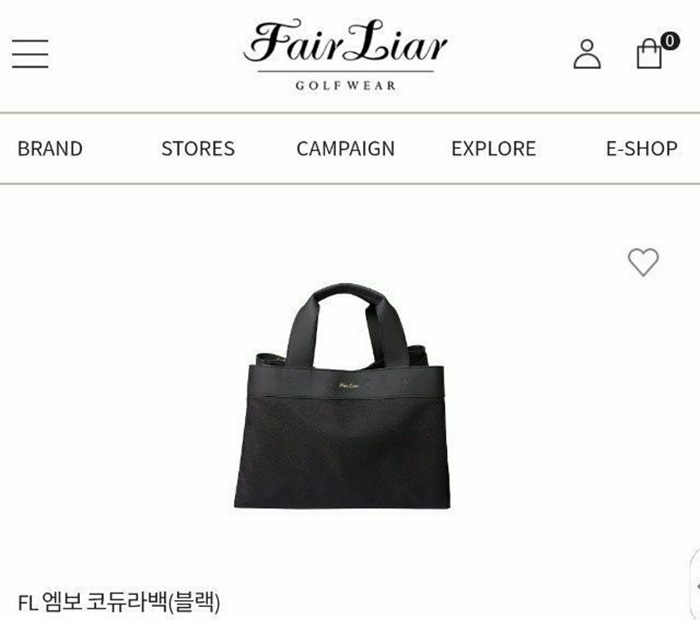Click the gold Fair Liar emblem on bag
700x620 pixels.
click(x=349, y=385)
